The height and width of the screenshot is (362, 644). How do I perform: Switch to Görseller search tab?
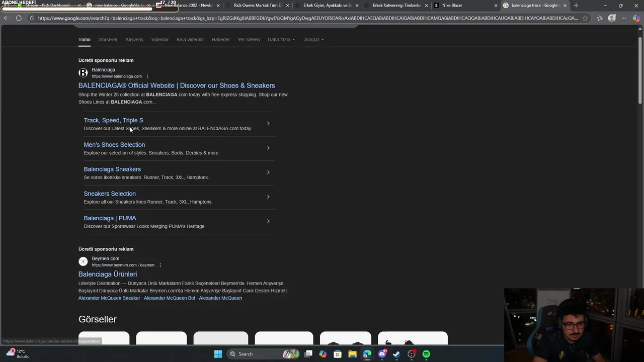pyautogui.click(x=108, y=40)
